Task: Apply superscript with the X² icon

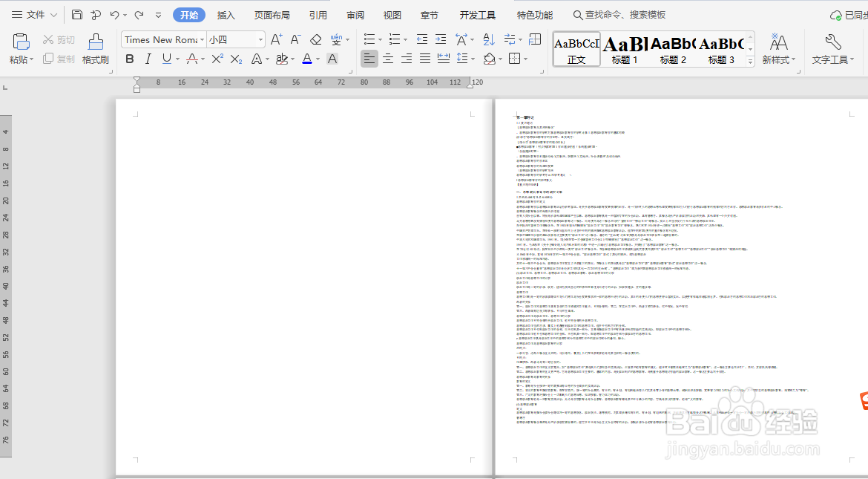Action: [217, 59]
